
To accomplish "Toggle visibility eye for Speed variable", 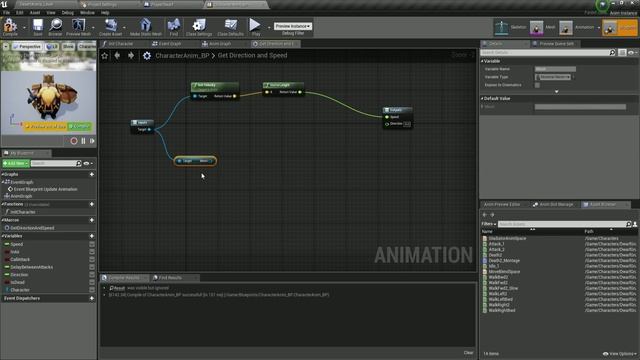I will point(92,244).
